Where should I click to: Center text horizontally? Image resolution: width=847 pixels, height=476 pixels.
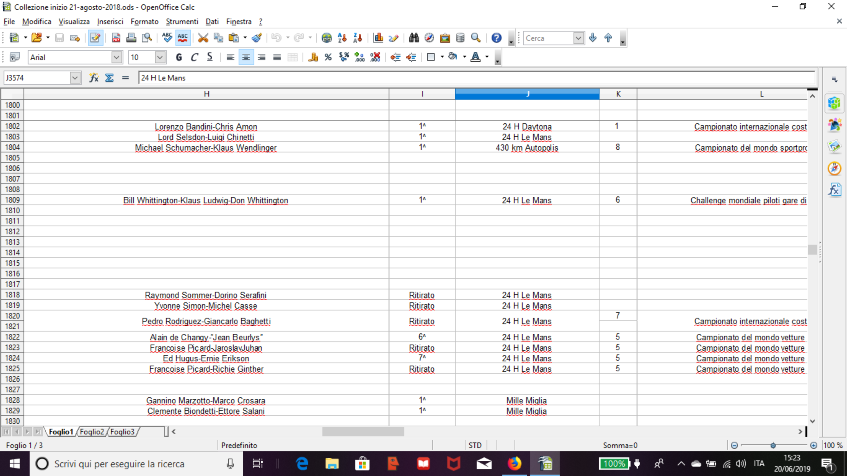246,57
